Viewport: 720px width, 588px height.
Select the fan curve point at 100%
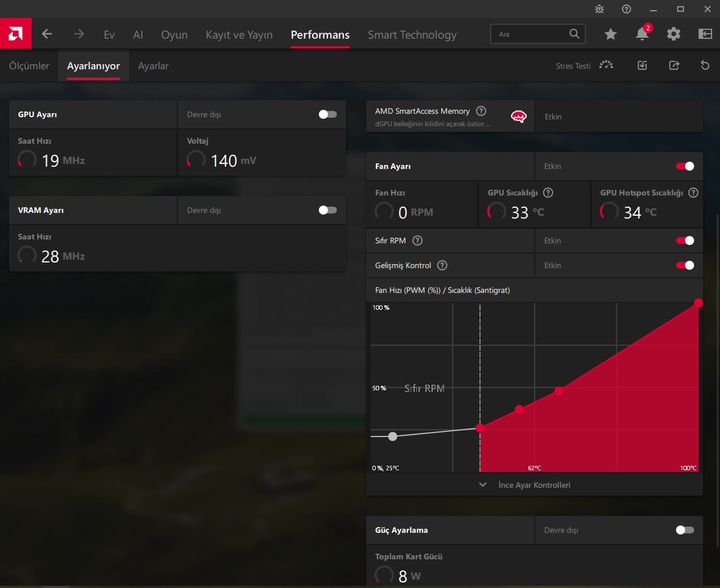[699, 303]
